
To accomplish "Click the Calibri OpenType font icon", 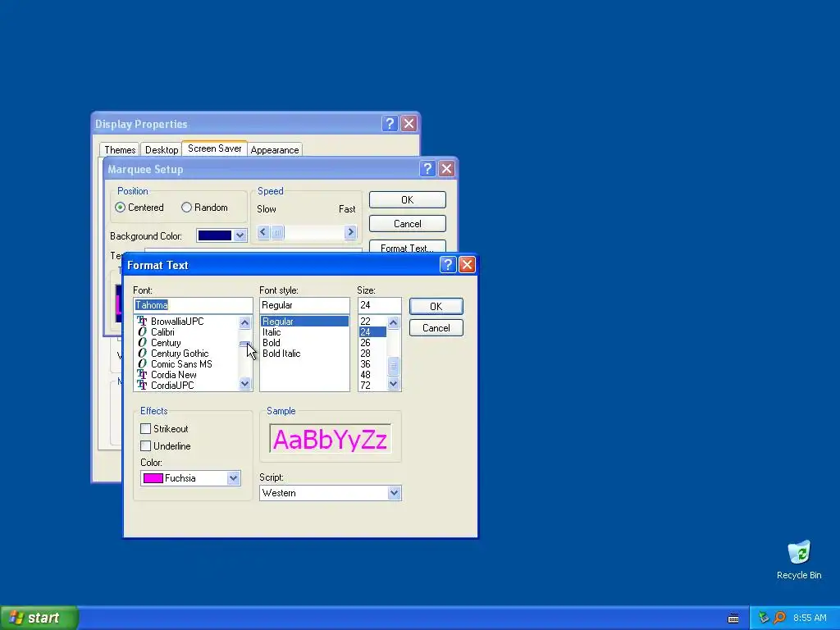I will tap(142, 331).
